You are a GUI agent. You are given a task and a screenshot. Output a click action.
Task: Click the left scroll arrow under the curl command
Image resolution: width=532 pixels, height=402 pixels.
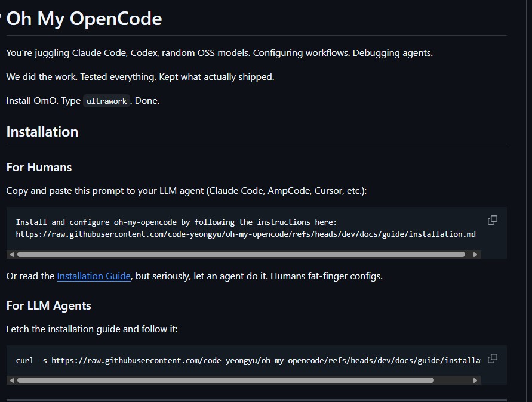11,380
